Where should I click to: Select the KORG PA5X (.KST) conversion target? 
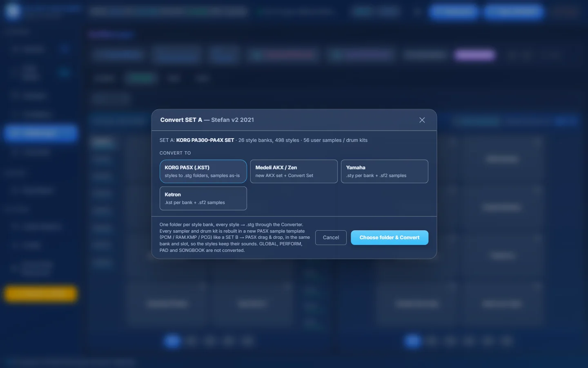point(203,171)
